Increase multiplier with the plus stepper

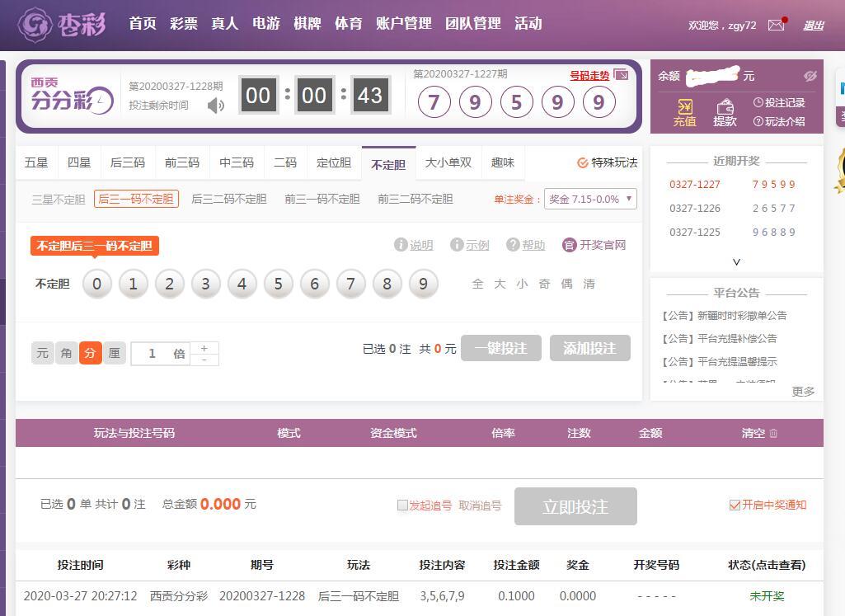point(204,347)
